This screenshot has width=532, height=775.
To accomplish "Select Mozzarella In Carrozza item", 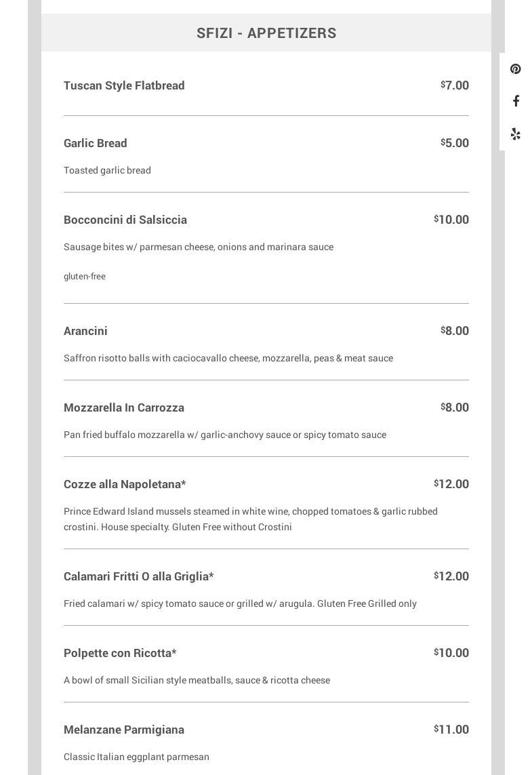I will [x=124, y=408].
